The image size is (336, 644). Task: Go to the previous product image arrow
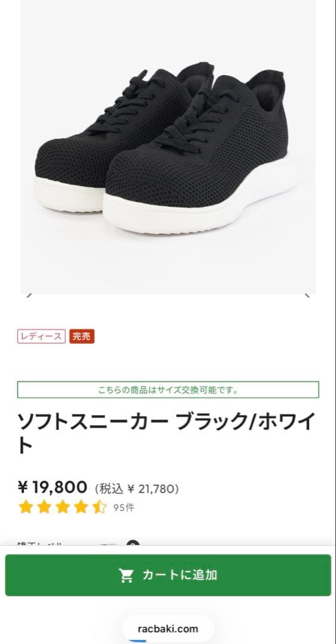point(29,295)
